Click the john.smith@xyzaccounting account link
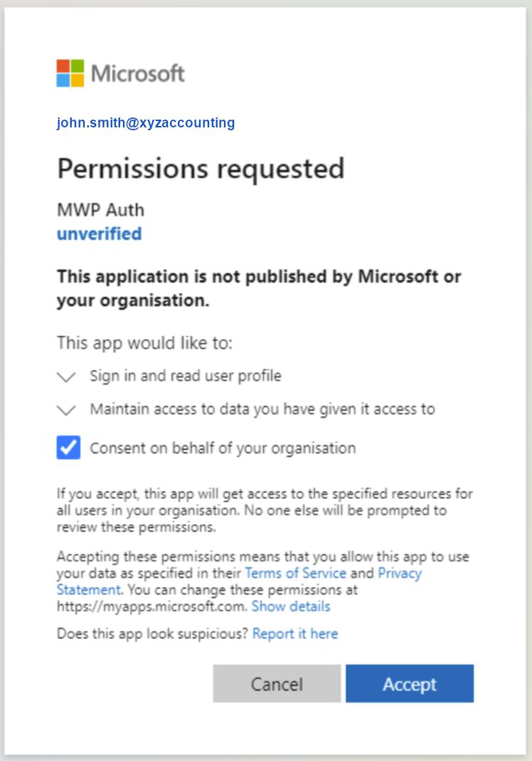 [x=146, y=122]
